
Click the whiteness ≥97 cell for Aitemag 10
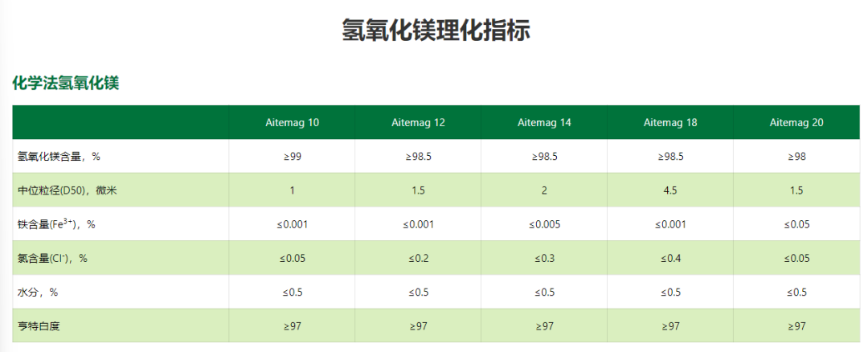coord(292,326)
